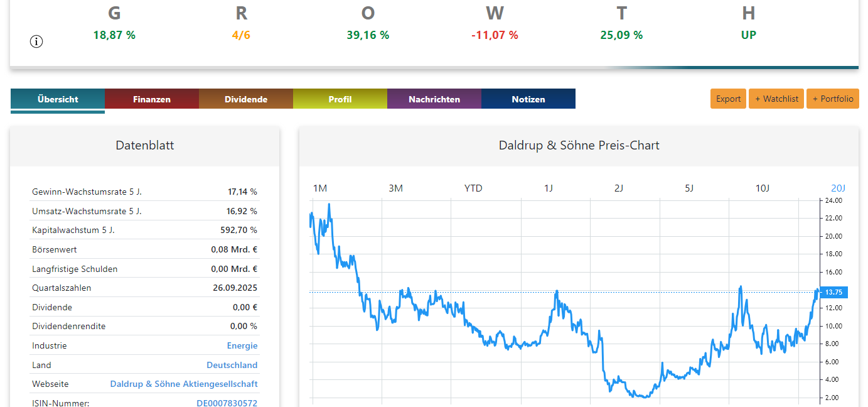Screen dimensions: 868x407
Task: Visit the Daldrup & Söhne Aktiengesellschaft website link
Action: click(184, 384)
